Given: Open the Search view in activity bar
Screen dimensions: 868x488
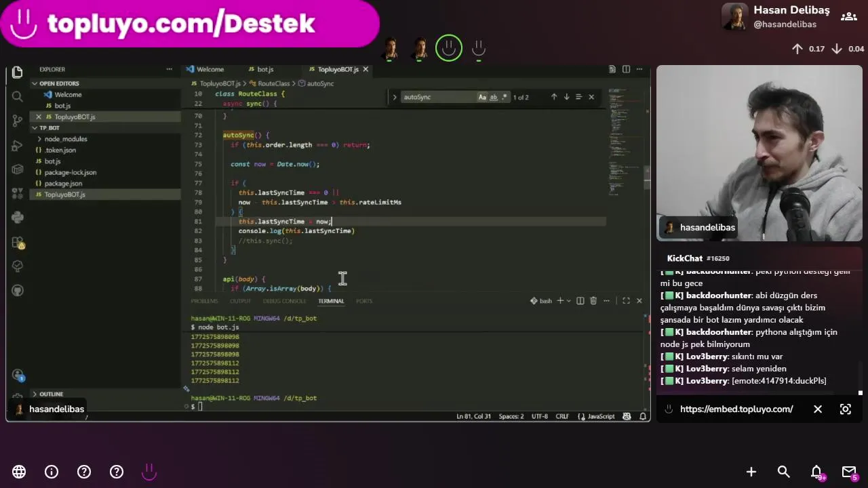Looking at the screenshot, I should 18,96.
